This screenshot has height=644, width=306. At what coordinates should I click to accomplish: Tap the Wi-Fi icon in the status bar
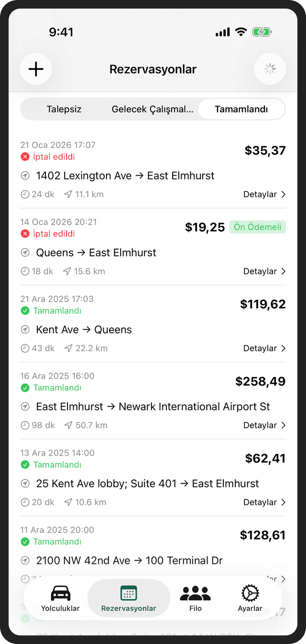click(240, 32)
